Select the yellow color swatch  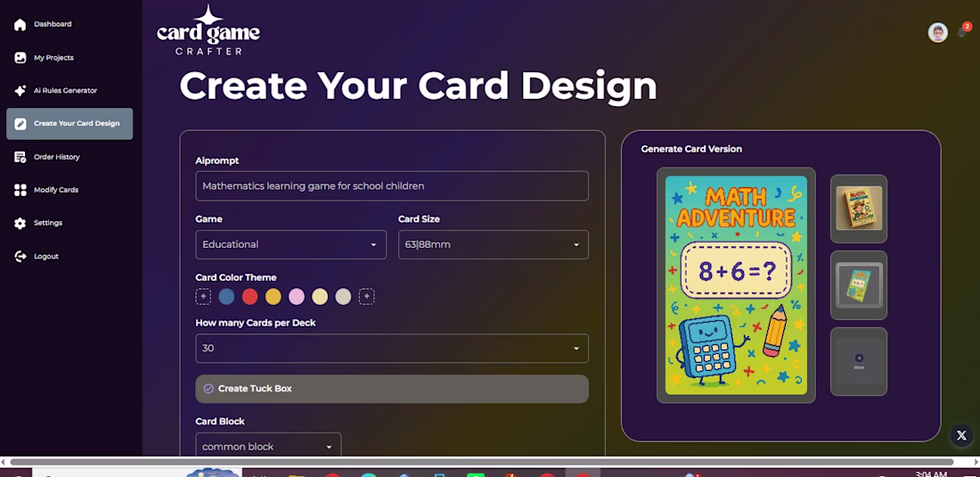(274, 296)
